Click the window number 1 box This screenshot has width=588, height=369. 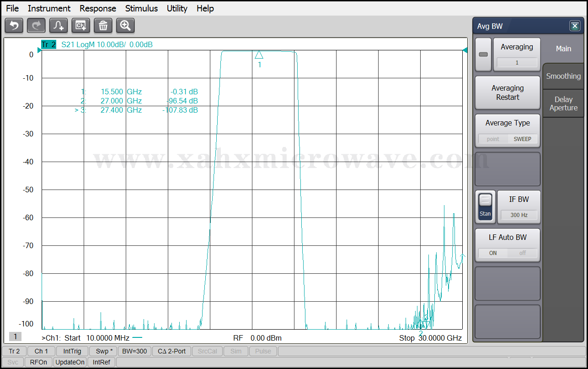pos(15,336)
